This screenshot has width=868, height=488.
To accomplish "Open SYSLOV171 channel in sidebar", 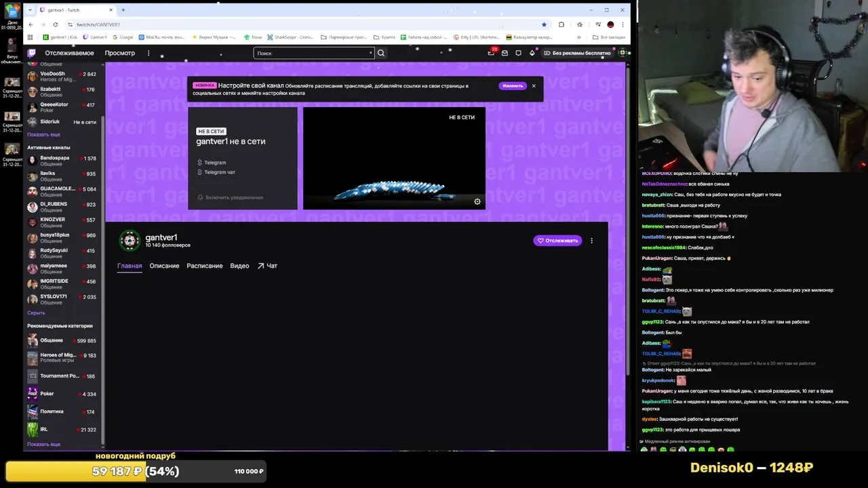I will (x=62, y=298).
